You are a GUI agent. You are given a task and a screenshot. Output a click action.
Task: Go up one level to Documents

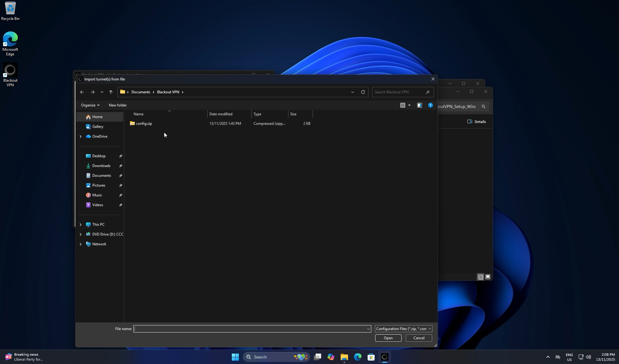click(111, 92)
